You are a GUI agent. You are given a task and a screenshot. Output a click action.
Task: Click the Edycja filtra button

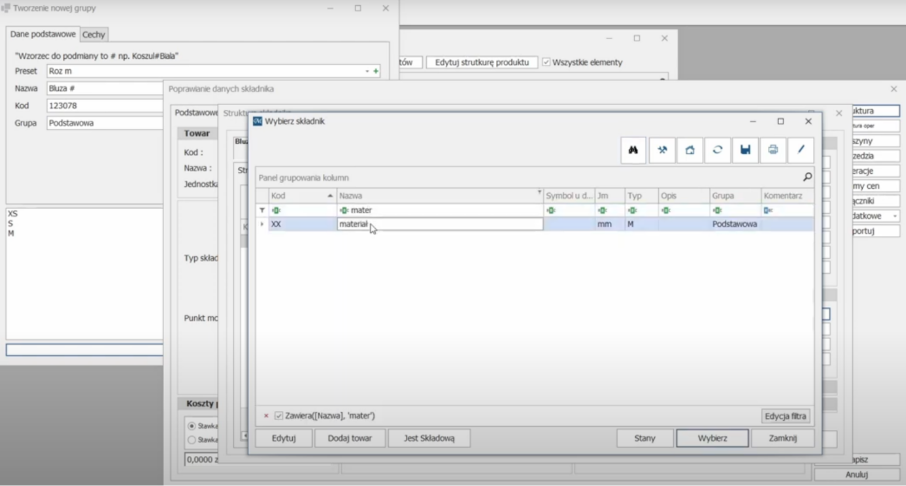click(x=786, y=416)
